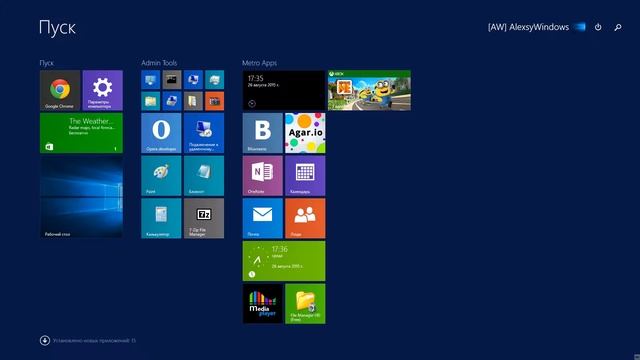Open the Google Chrome tile
The image size is (640, 360).
click(60, 90)
